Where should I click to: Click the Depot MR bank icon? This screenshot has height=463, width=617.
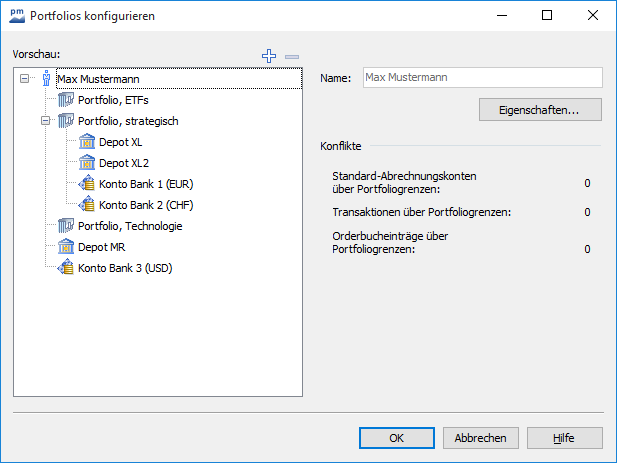pos(66,247)
